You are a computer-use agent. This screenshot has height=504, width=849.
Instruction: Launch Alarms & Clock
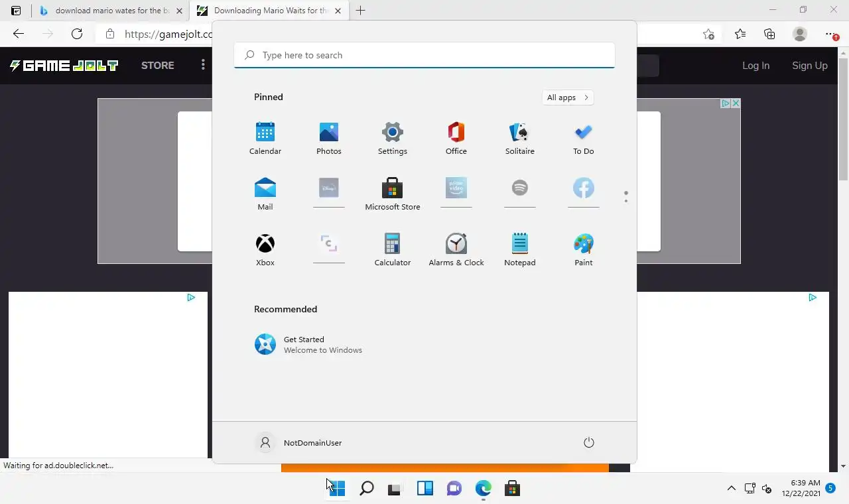(x=456, y=250)
